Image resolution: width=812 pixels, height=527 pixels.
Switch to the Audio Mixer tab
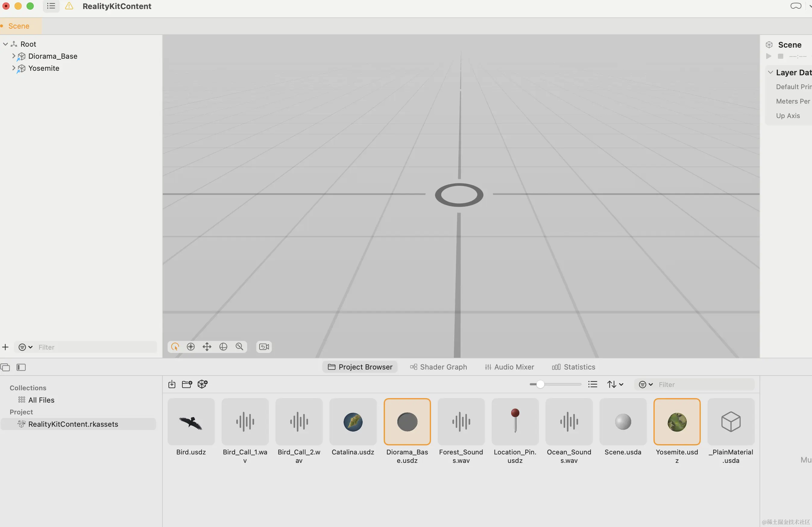tap(509, 367)
